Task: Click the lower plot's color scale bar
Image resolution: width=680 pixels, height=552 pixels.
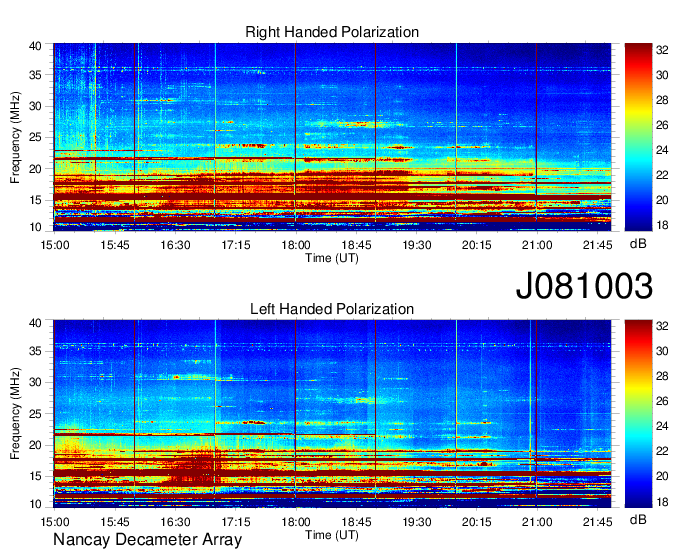Action: click(638, 414)
